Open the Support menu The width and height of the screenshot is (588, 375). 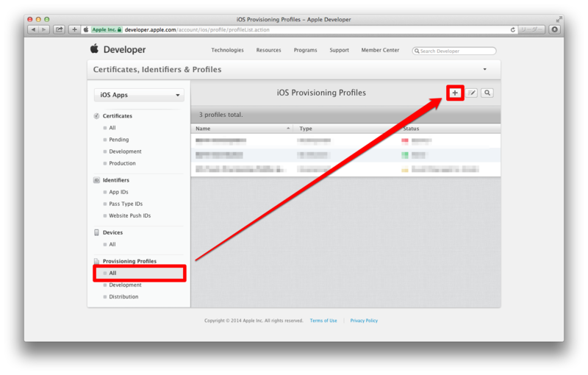(x=339, y=50)
